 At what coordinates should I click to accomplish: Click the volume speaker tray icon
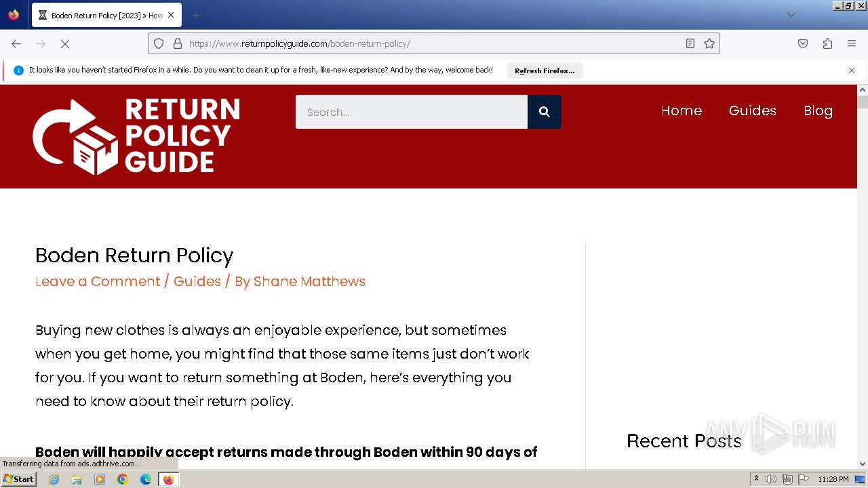(771, 479)
